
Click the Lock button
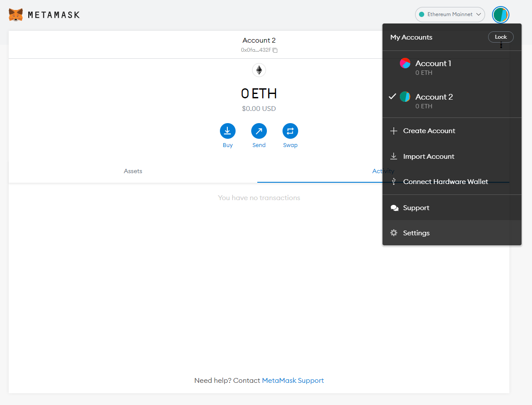coord(501,37)
